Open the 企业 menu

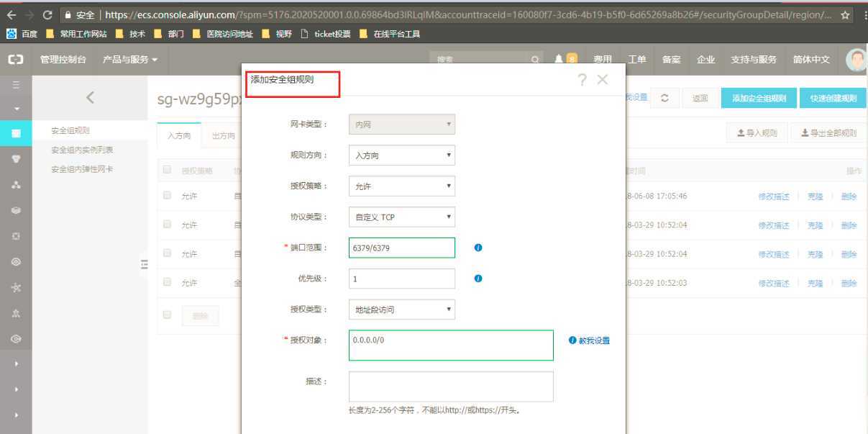706,60
